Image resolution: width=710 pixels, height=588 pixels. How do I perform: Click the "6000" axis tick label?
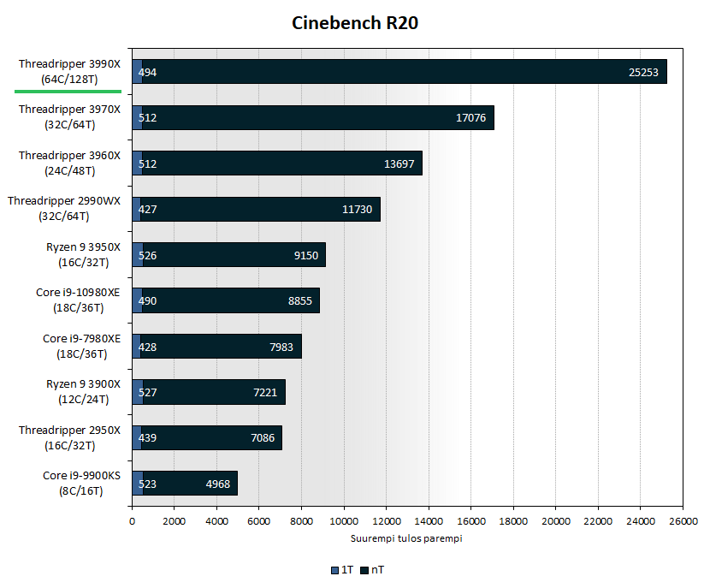[259, 521]
